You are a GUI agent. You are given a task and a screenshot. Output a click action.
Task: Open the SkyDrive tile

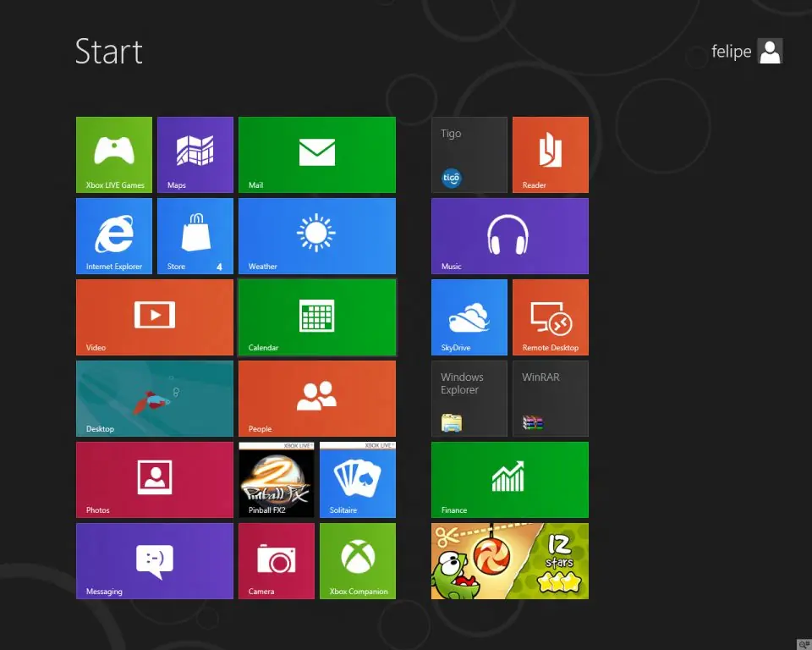click(x=469, y=317)
